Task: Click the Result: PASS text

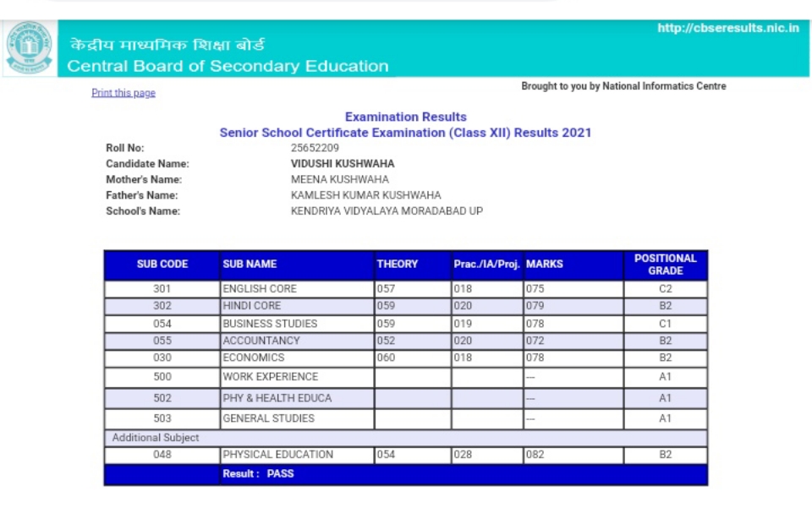Action: pyautogui.click(x=258, y=474)
